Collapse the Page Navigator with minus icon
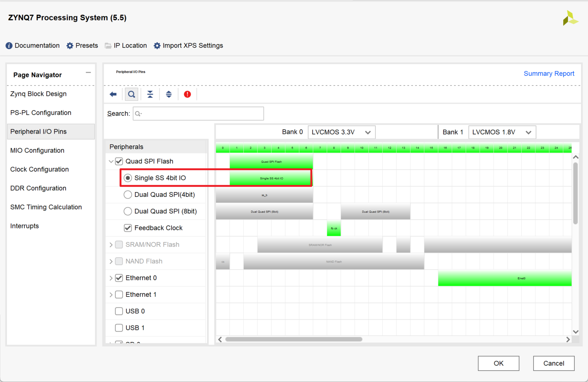This screenshot has height=382, width=588. click(x=88, y=73)
